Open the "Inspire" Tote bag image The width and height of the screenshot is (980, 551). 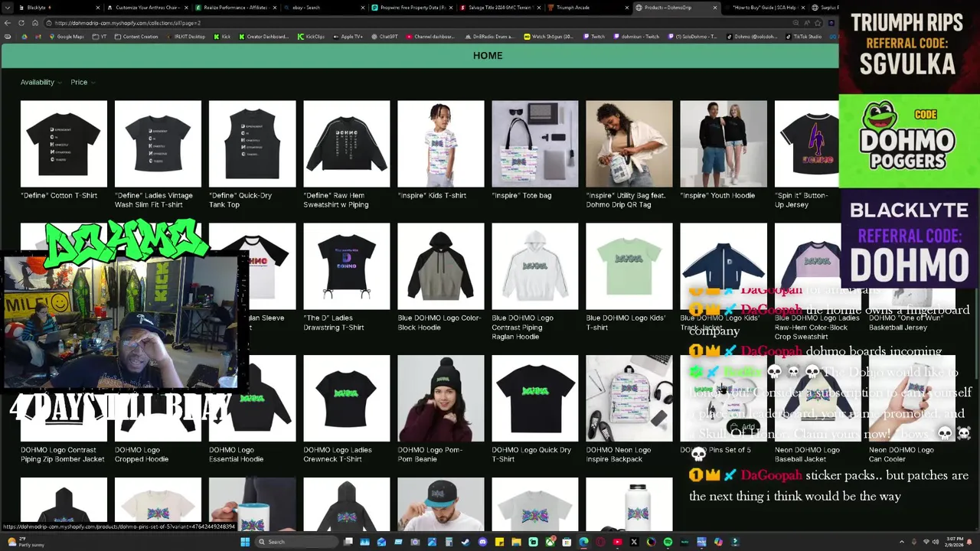point(534,144)
